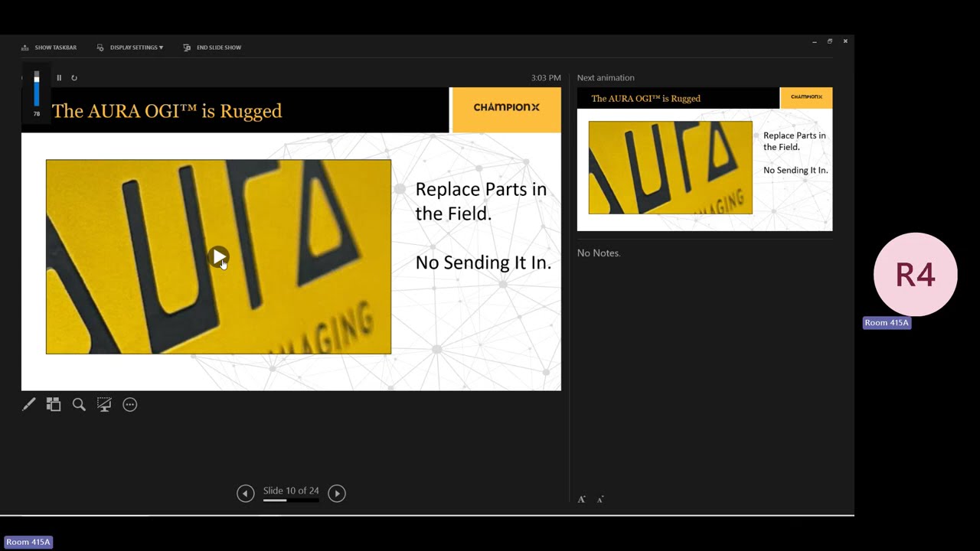Restart the presentation timer
The image size is (980, 551).
tap(74, 78)
